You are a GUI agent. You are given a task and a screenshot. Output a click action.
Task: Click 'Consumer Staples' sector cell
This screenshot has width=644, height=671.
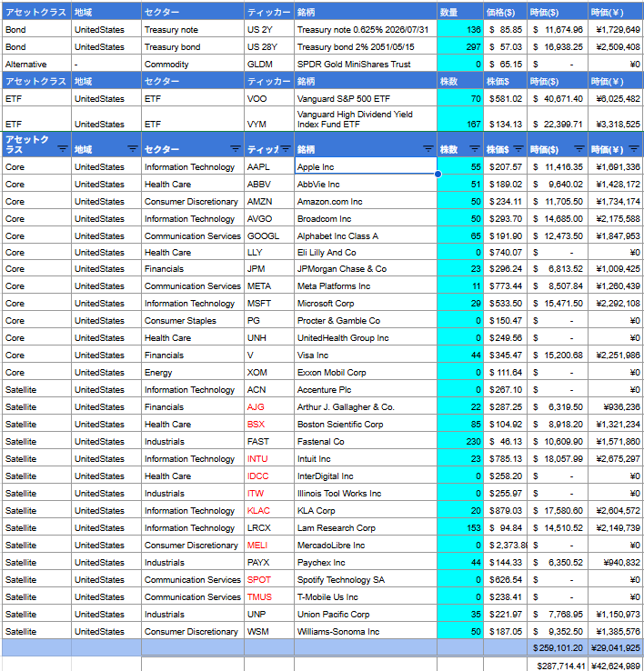click(x=192, y=320)
